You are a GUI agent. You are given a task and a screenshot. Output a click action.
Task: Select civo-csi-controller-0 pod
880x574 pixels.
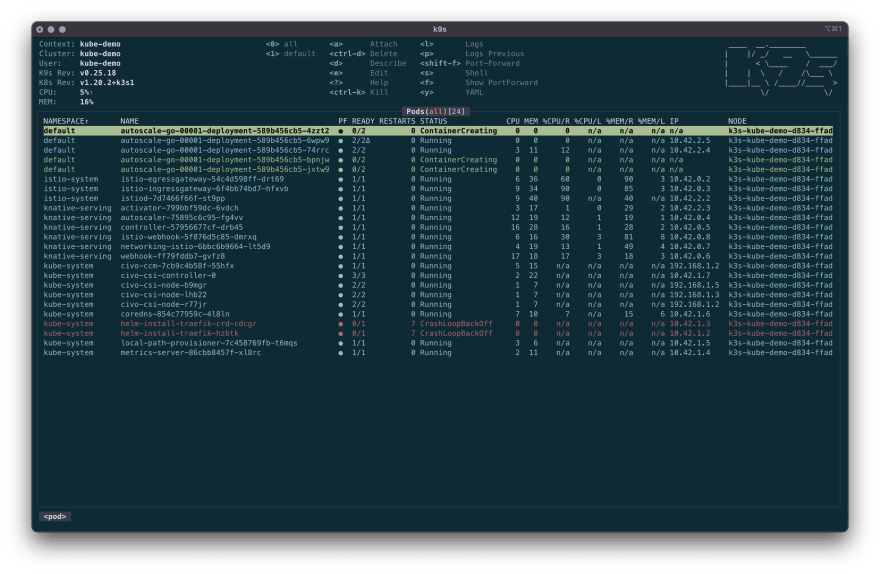438,275
